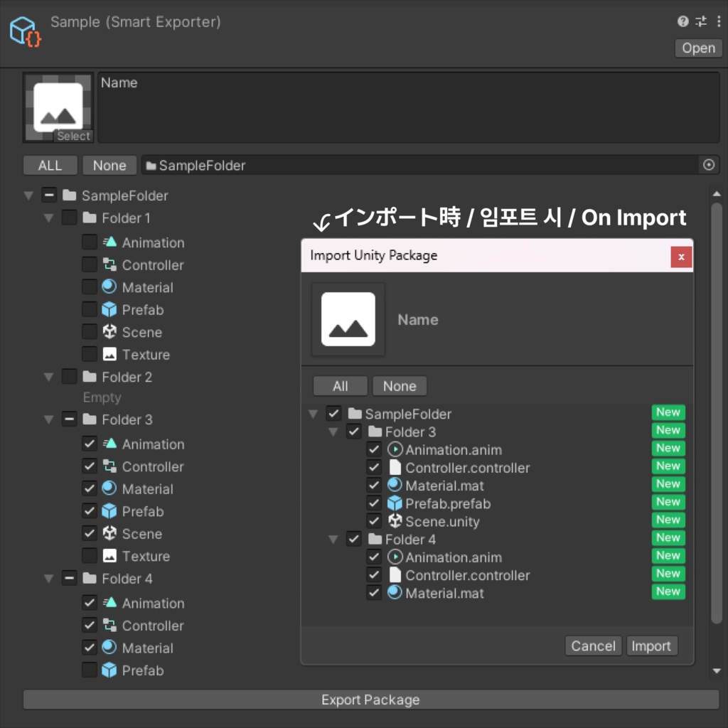
Task: Uncheck Folder 4 checkbox in import dialog
Action: pyautogui.click(x=353, y=539)
